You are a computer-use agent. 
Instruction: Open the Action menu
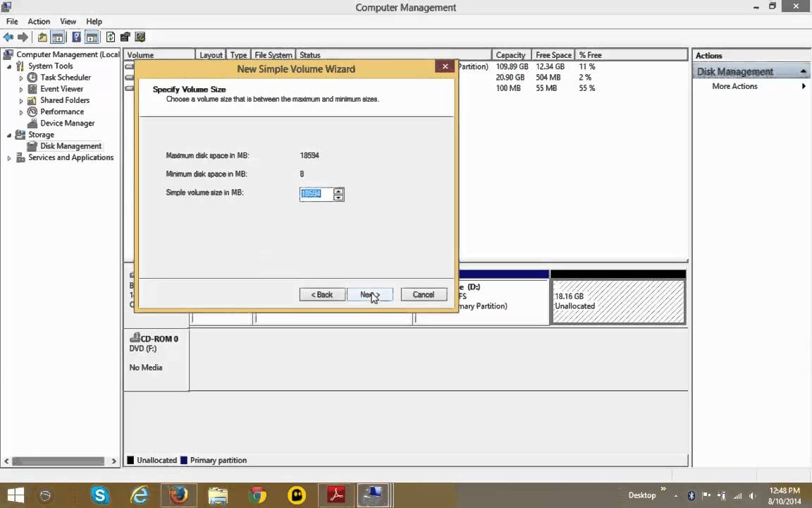tap(39, 21)
